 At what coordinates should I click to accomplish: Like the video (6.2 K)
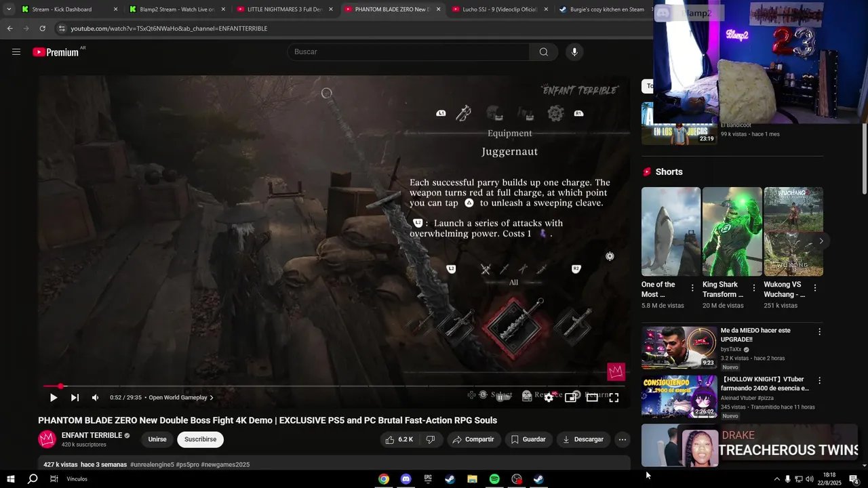coord(399,439)
